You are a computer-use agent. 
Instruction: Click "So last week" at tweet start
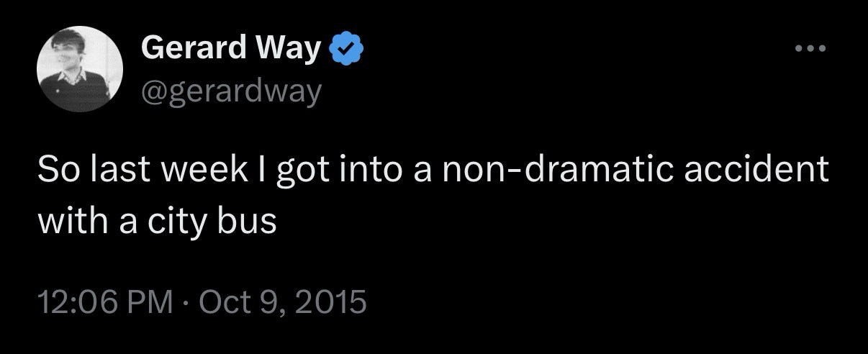tap(122, 172)
